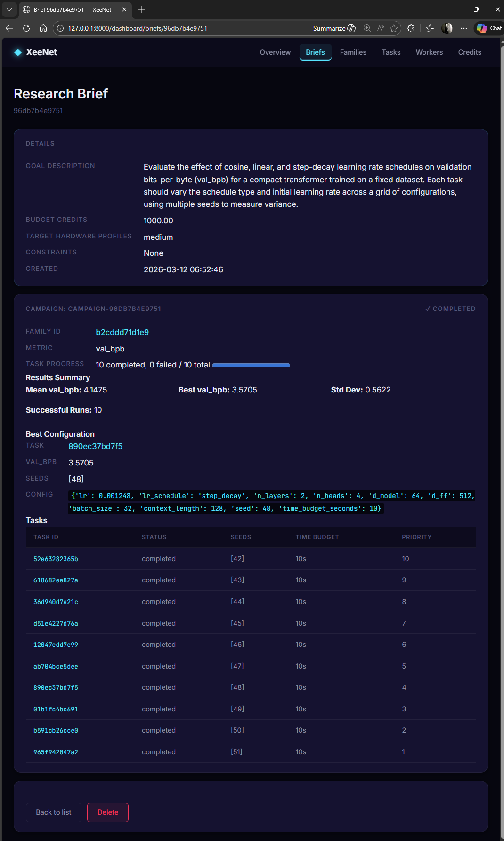Screen dimensions: 504x841
Task: Open task 36d940d7a21c
Action: click(56, 602)
